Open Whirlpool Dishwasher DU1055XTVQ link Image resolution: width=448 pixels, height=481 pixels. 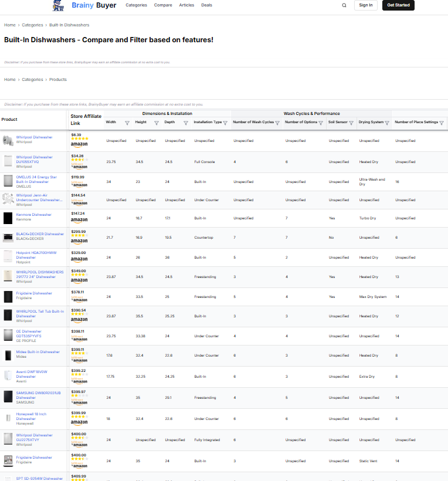click(35, 160)
